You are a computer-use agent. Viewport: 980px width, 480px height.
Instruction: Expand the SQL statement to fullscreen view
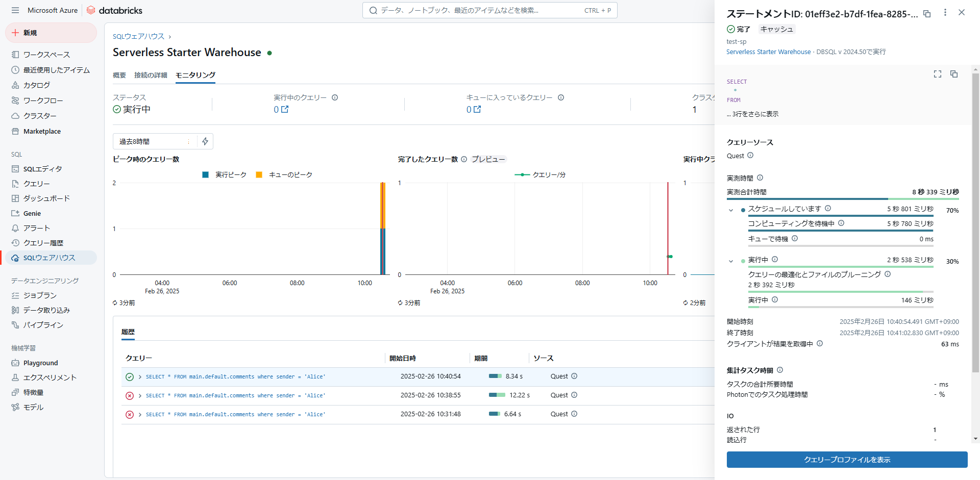937,74
